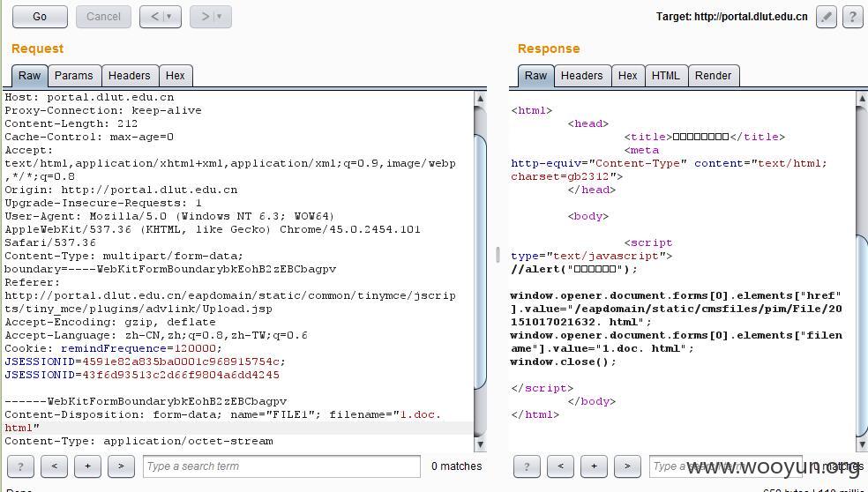Click Request search plus options button

click(x=87, y=466)
